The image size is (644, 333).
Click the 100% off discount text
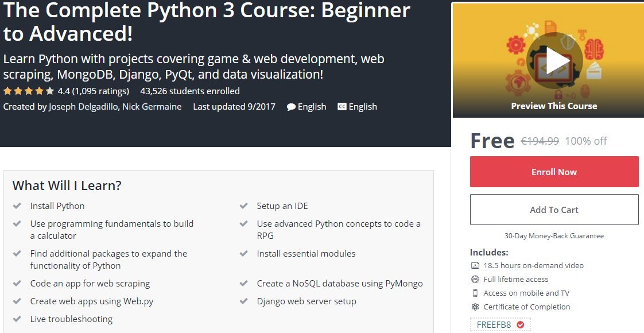(x=585, y=141)
